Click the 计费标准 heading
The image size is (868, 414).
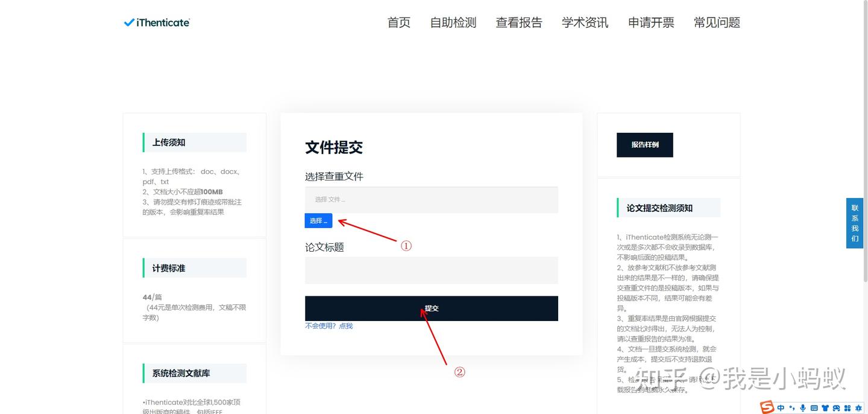point(169,268)
